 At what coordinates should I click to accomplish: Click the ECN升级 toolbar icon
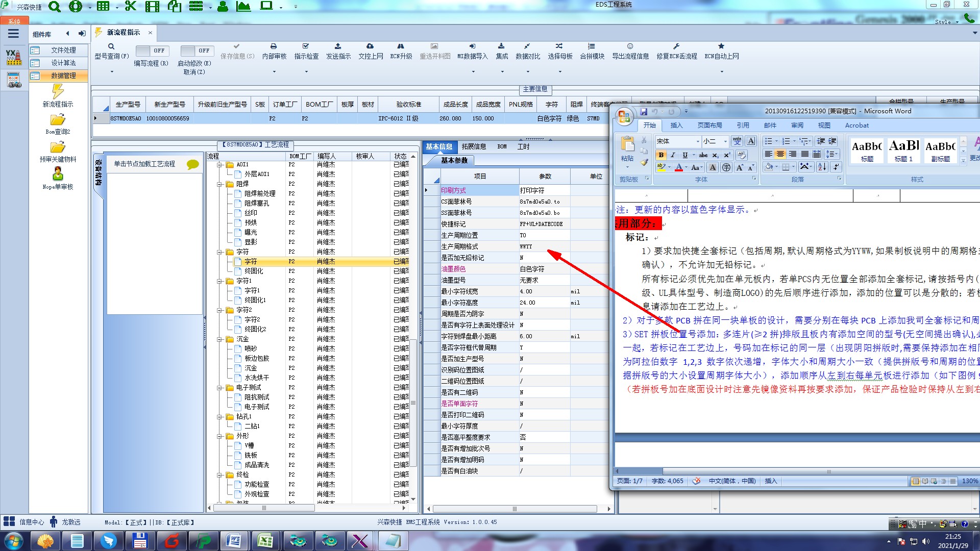point(401,46)
